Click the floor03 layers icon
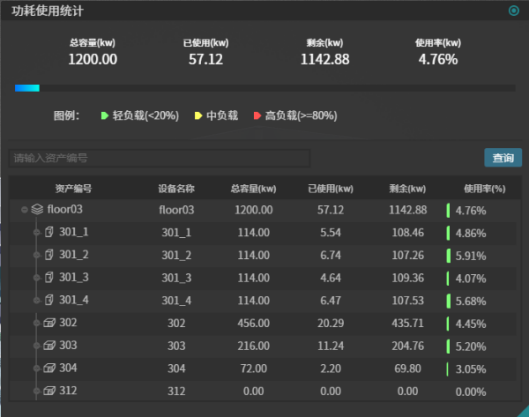 pos(37,210)
